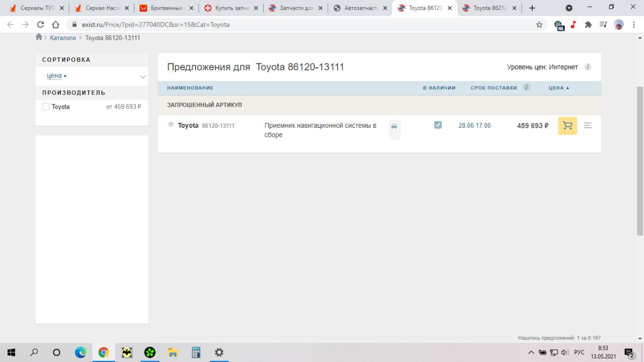The image size is (644, 362).
Task: Open Chrome extensions puzzle icon
Action: [x=588, y=24]
